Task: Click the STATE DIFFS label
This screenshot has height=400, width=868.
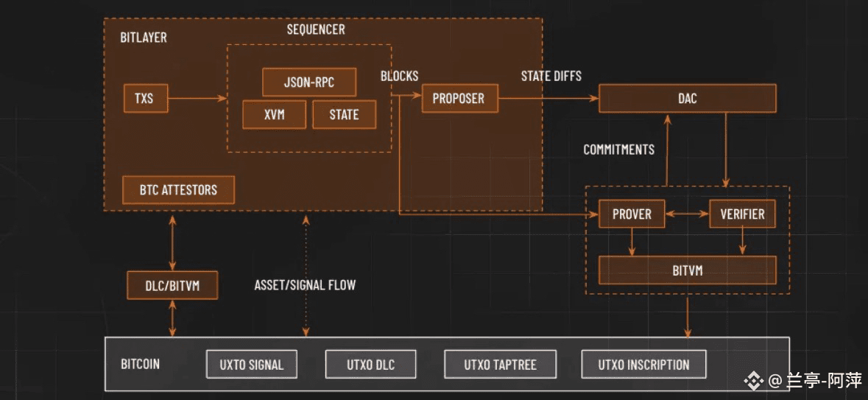Action: click(551, 77)
